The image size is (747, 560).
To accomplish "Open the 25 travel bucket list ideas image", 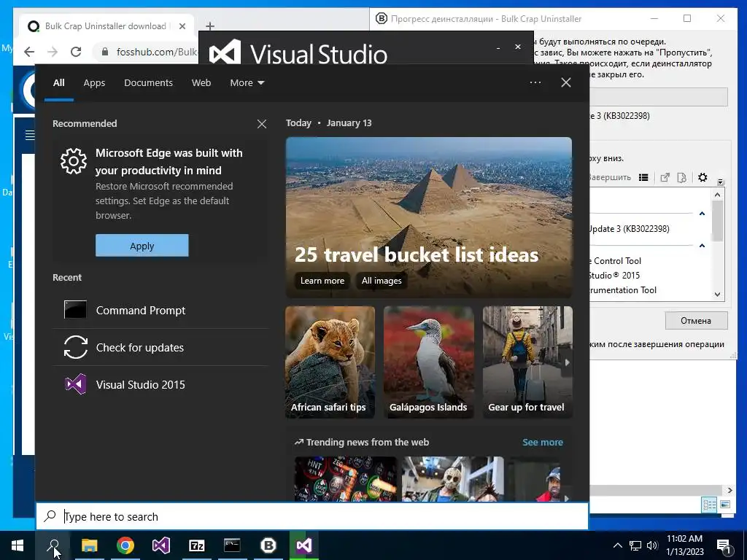I will point(429,217).
